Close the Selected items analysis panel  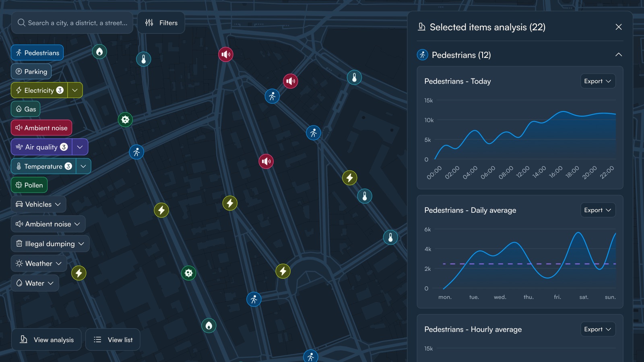click(x=619, y=27)
